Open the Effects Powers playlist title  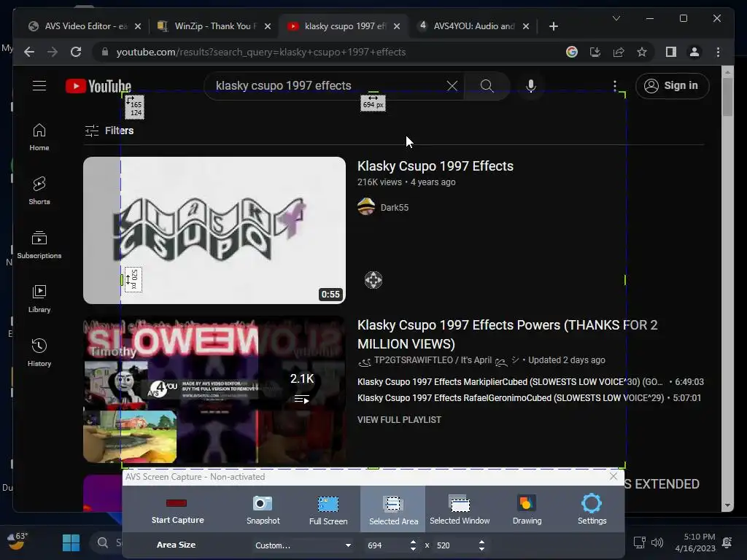pyautogui.click(x=508, y=334)
